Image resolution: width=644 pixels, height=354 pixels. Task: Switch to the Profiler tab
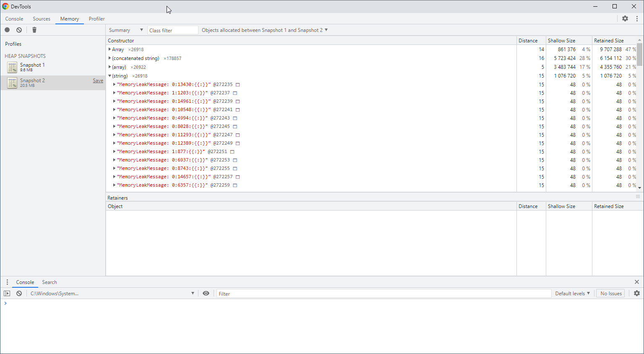point(96,19)
